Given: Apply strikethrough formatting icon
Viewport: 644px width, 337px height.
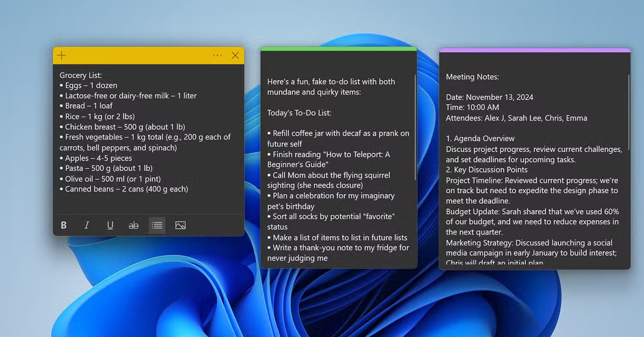Looking at the screenshot, I should click(x=133, y=225).
